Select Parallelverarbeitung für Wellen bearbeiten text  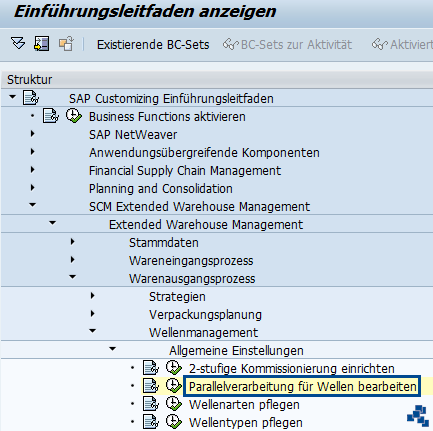302,387
